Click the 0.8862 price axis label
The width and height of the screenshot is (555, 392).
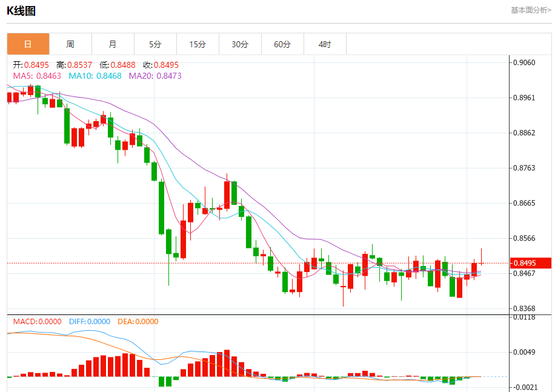point(524,133)
